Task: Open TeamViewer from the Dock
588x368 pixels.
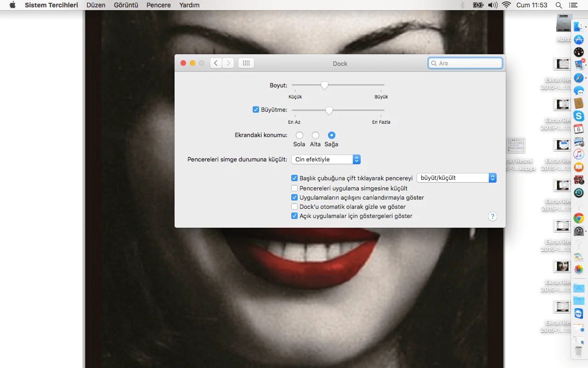Action: click(x=578, y=314)
